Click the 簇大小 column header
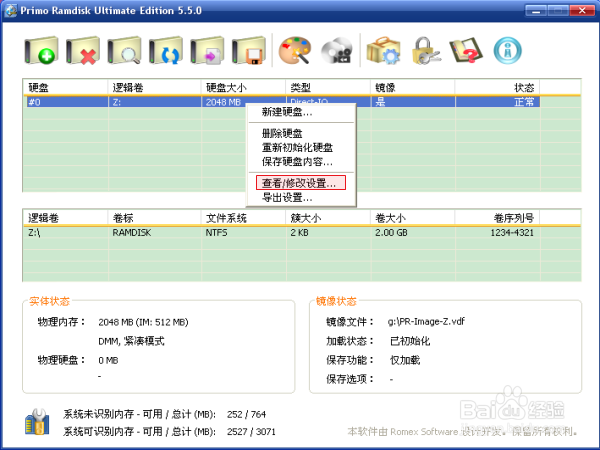This screenshot has height=450, width=600. (x=328, y=218)
